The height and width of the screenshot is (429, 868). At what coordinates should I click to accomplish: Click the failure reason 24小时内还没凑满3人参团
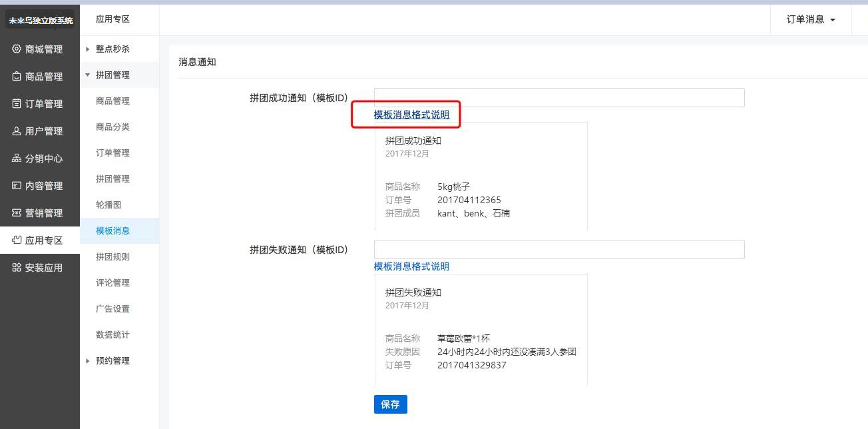507,352
